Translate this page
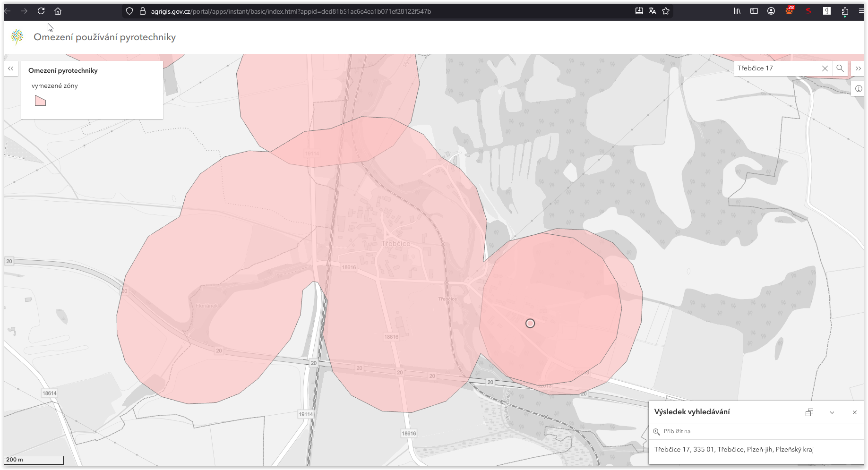The height and width of the screenshot is (470, 868). click(x=653, y=11)
